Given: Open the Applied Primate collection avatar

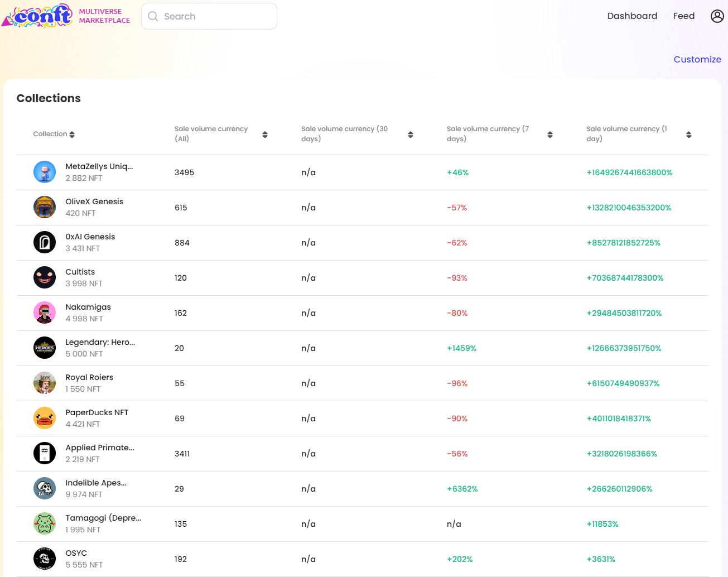Looking at the screenshot, I should pyautogui.click(x=45, y=453).
